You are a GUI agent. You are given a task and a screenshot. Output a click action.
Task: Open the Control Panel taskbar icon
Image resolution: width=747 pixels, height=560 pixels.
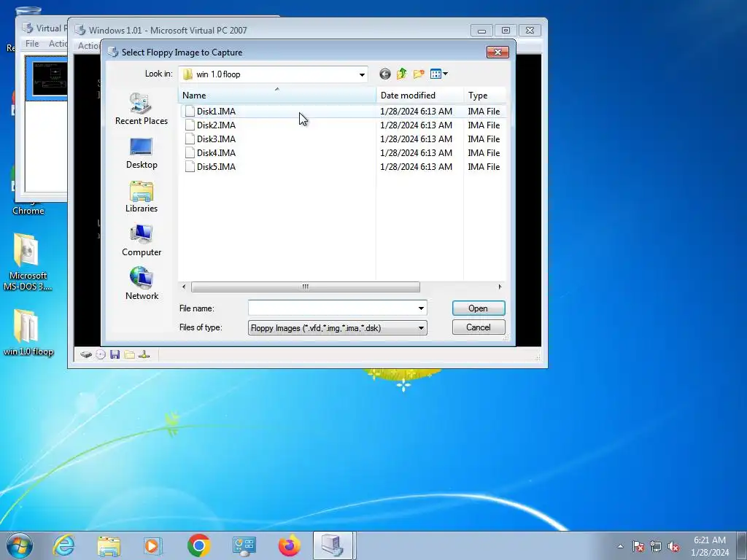point(244,545)
